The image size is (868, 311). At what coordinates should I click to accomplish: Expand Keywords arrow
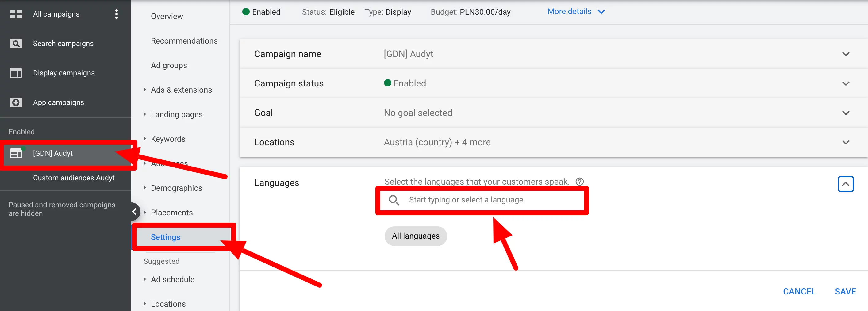[x=145, y=139]
